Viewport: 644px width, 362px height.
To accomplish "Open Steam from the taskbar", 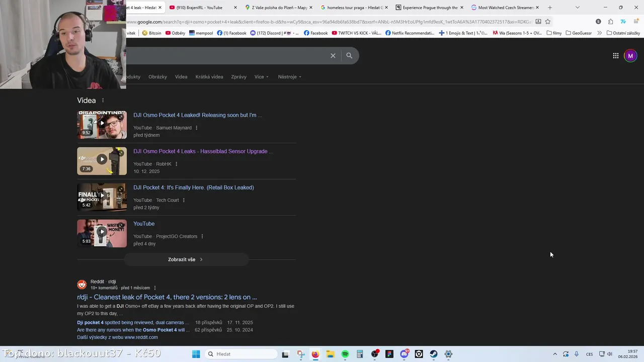I will tap(434, 354).
